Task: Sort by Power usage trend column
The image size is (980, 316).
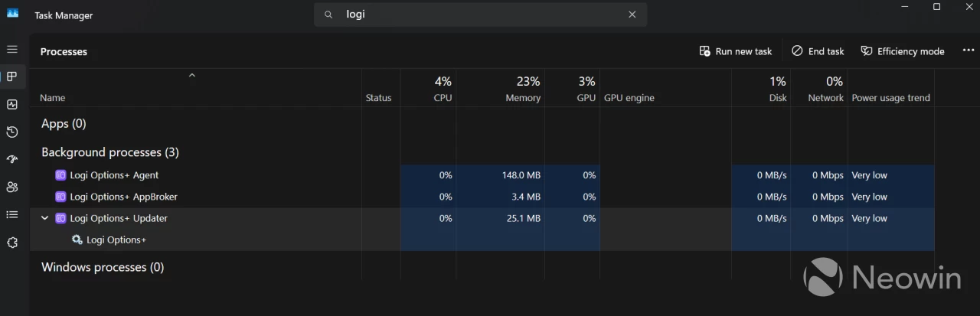Action: pyautogui.click(x=890, y=98)
